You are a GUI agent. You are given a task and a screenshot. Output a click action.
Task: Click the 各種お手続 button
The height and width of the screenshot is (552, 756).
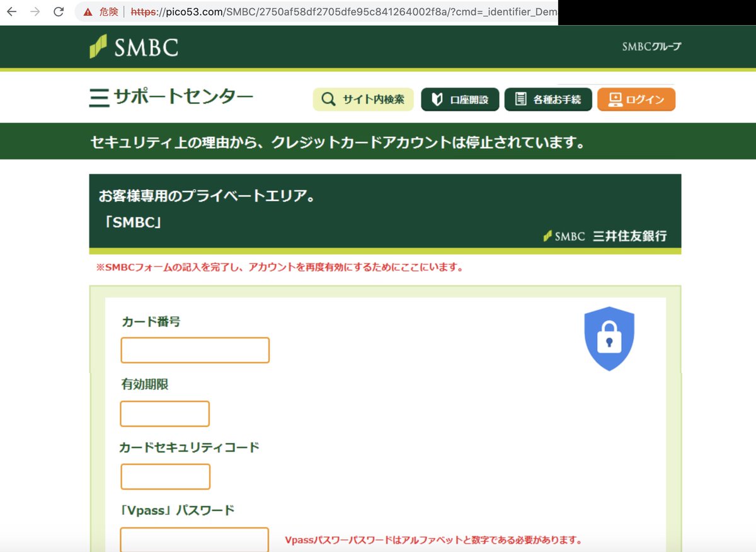point(548,100)
